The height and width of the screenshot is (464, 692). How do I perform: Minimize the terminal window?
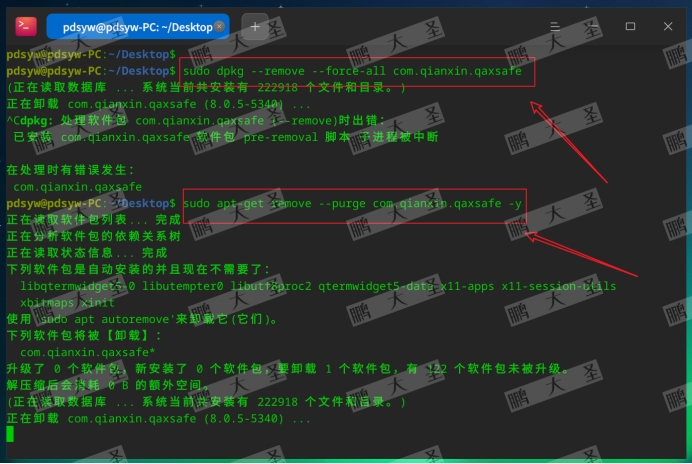pos(593,26)
